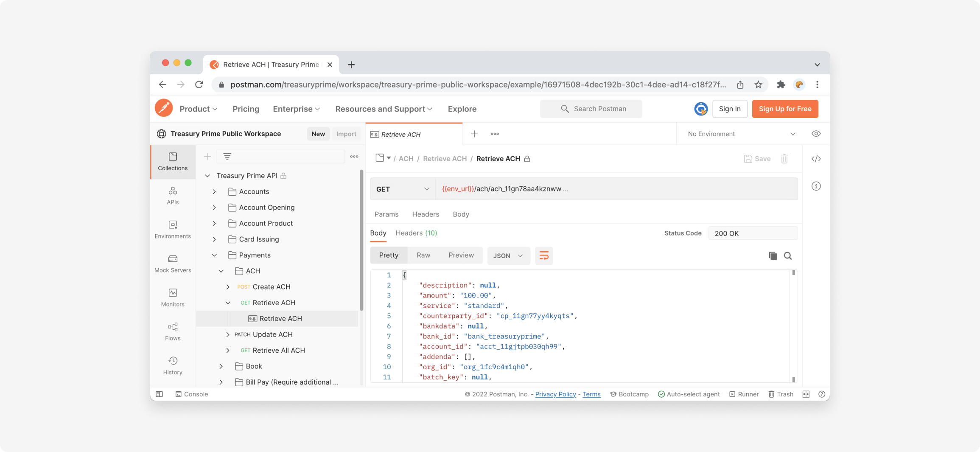
Task: Click the environment quick look eye icon
Action: pyautogui.click(x=816, y=134)
